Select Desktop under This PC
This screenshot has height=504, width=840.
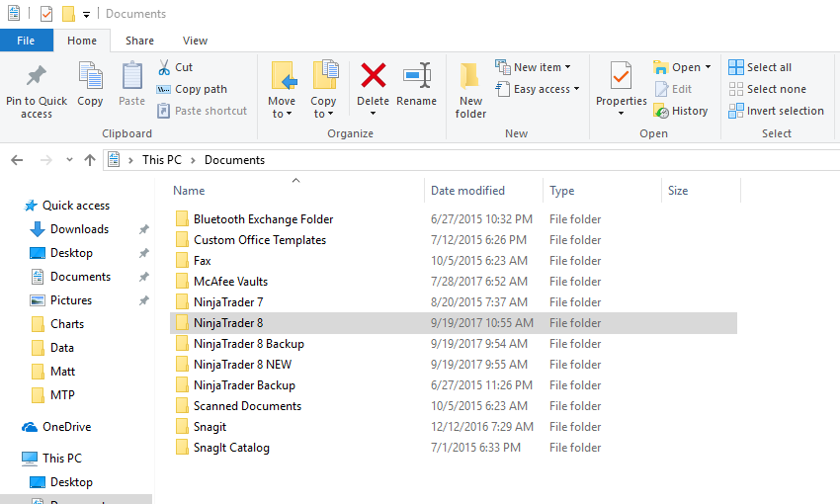tap(71, 482)
